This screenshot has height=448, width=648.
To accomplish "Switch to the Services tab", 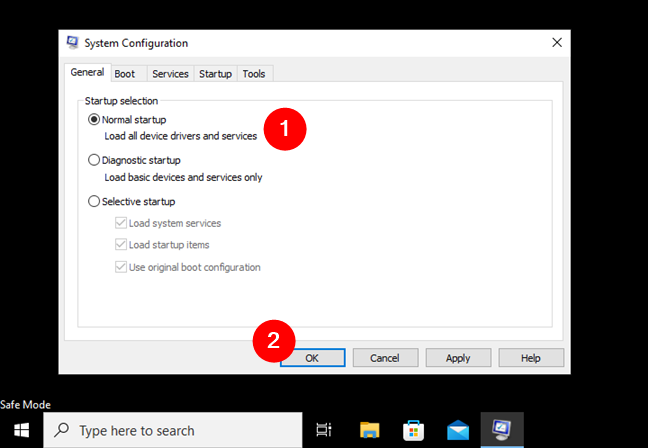I will pyautogui.click(x=170, y=74).
